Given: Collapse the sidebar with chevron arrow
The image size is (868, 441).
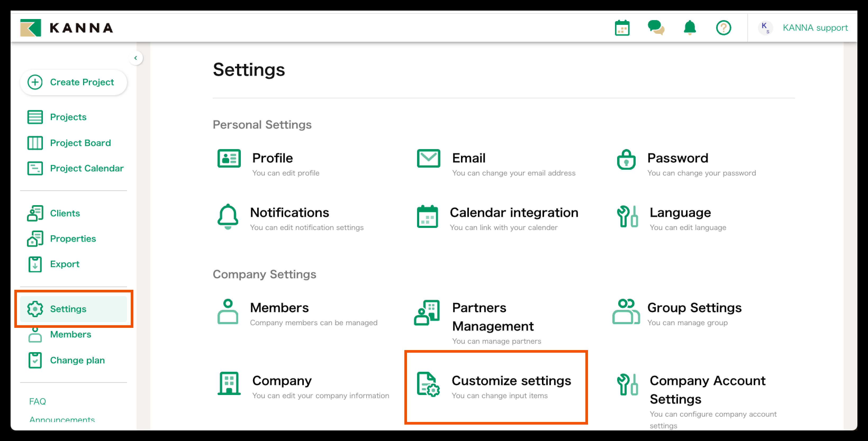Looking at the screenshot, I should pos(135,58).
